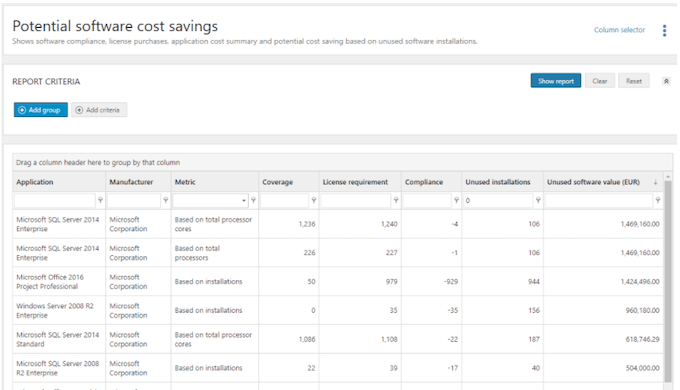
Task: Select Microsoft SQL Server 2014 Standard cell
Action: pos(59,339)
